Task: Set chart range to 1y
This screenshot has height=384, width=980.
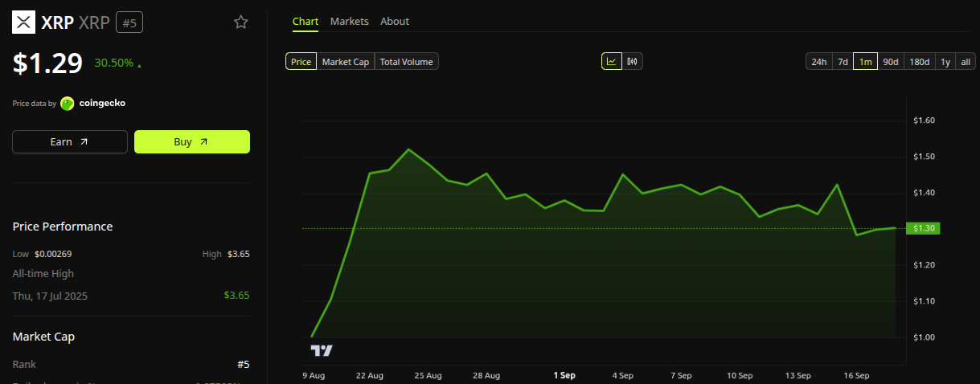Action: (945, 62)
